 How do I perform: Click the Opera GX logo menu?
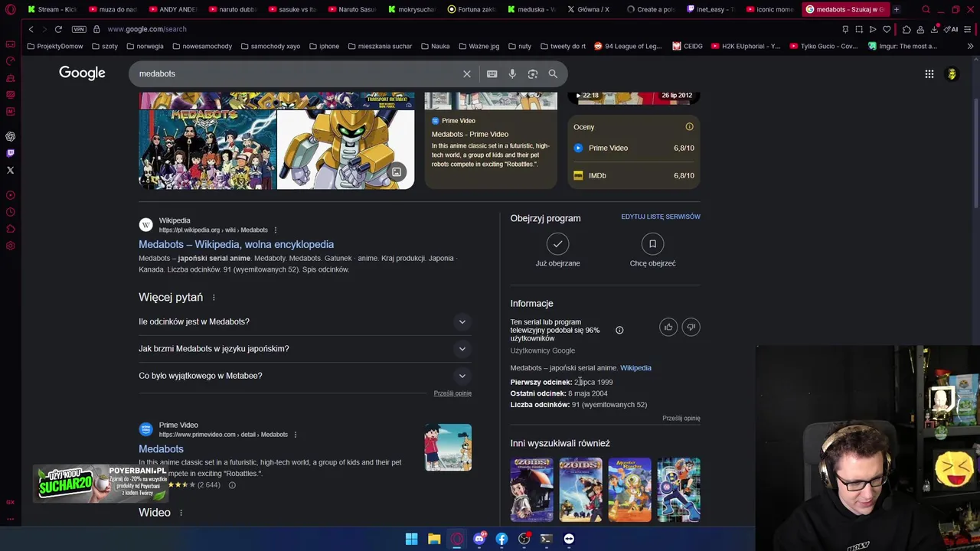tap(10, 9)
